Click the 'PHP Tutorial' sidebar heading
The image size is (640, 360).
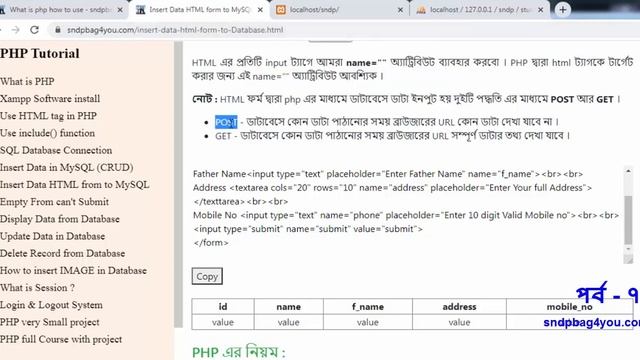tap(40, 53)
